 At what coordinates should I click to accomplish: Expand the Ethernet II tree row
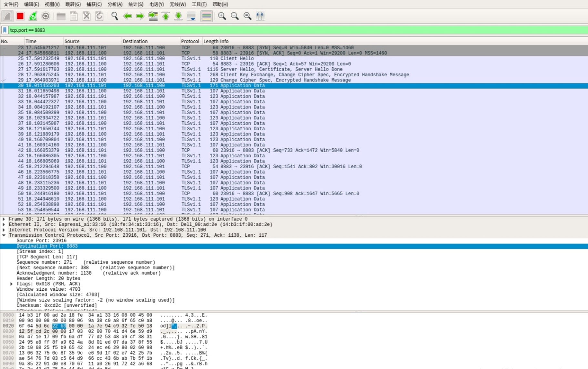point(4,224)
